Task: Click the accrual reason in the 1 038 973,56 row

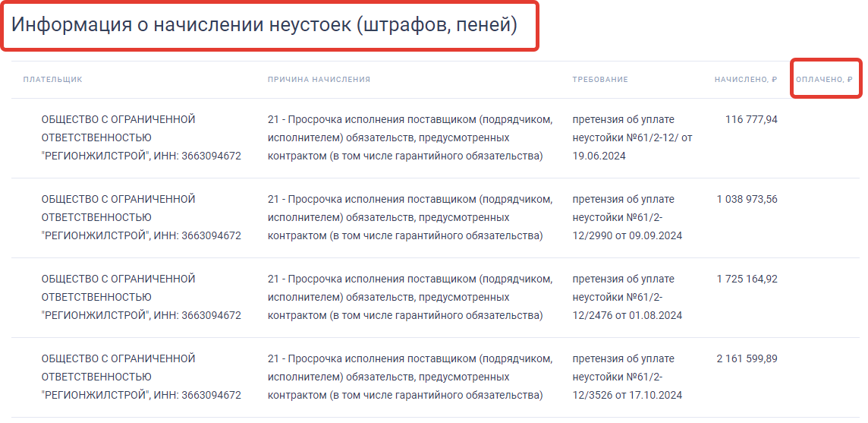Action: click(410, 217)
